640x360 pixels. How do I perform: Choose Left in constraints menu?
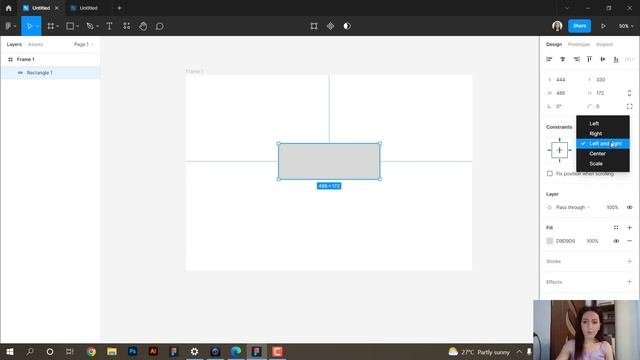603,123
